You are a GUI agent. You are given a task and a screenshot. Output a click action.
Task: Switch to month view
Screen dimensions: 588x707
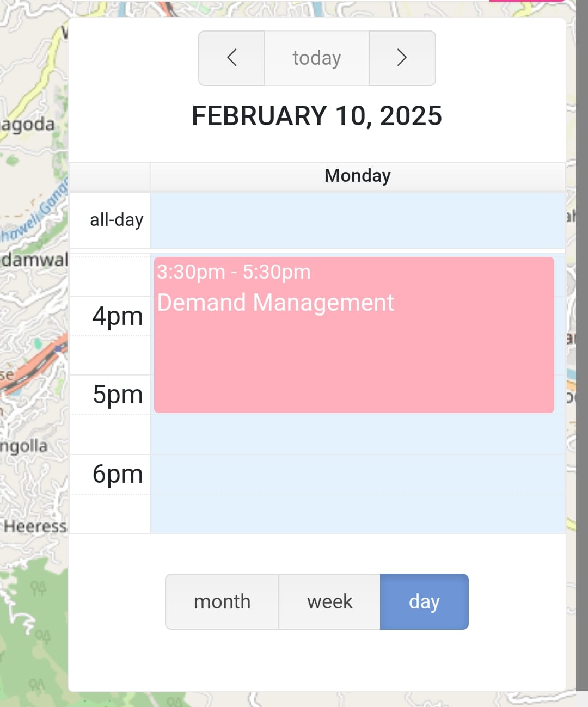(222, 601)
